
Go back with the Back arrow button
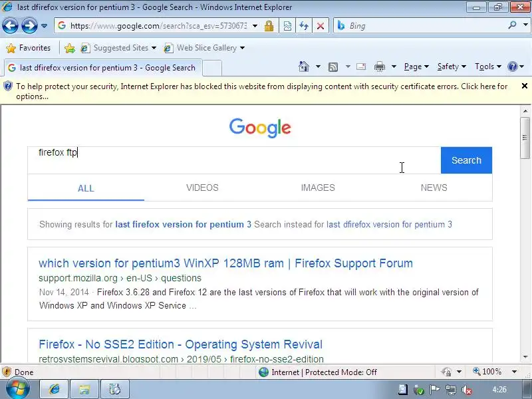pyautogui.click(x=11, y=26)
